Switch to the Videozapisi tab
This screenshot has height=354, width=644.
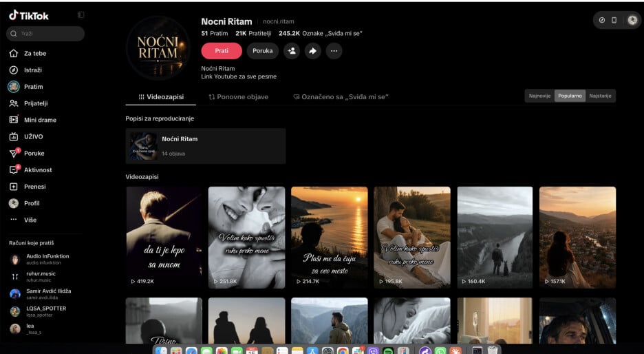coord(161,97)
